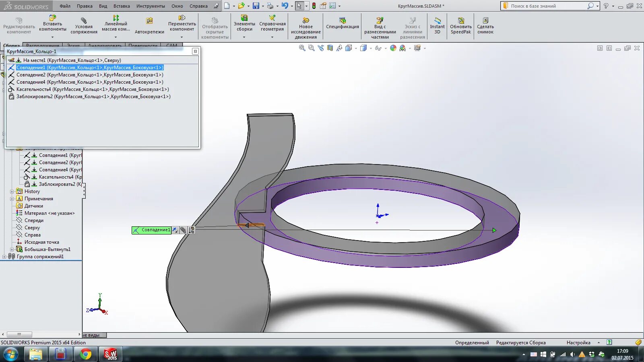Click the Материал <не указан> tree item
This screenshot has width=644, height=362.
tap(50, 213)
